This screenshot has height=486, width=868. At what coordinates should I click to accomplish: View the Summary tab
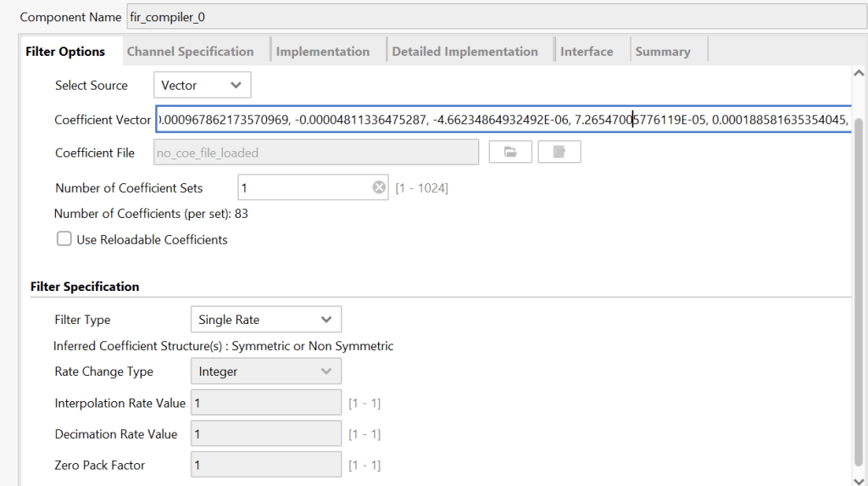[662, 52]
